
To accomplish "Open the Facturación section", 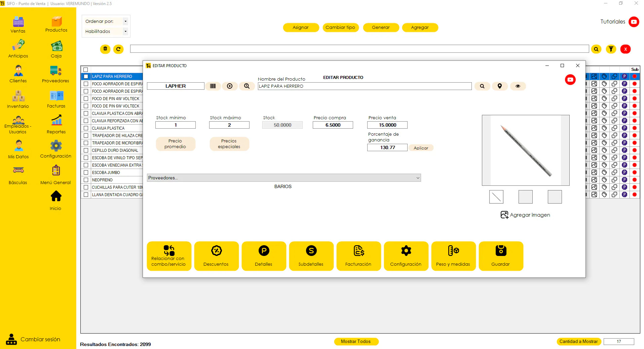I will point(358,256).
